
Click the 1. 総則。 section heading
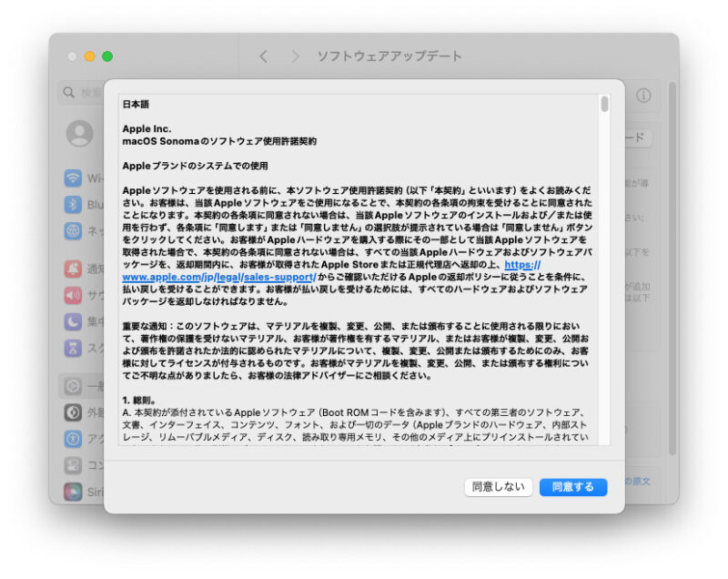tap(139, 401)
